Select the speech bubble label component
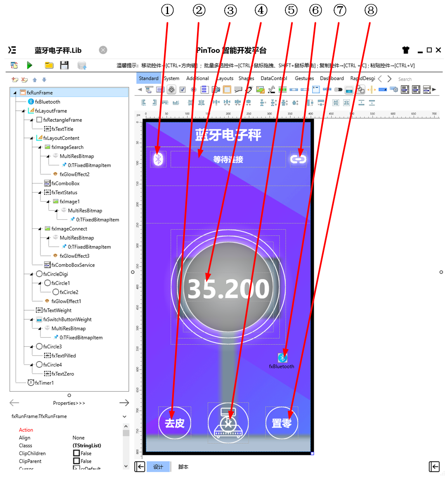The width and height of the screenshot is (448, 478). (x=238, y=90)
